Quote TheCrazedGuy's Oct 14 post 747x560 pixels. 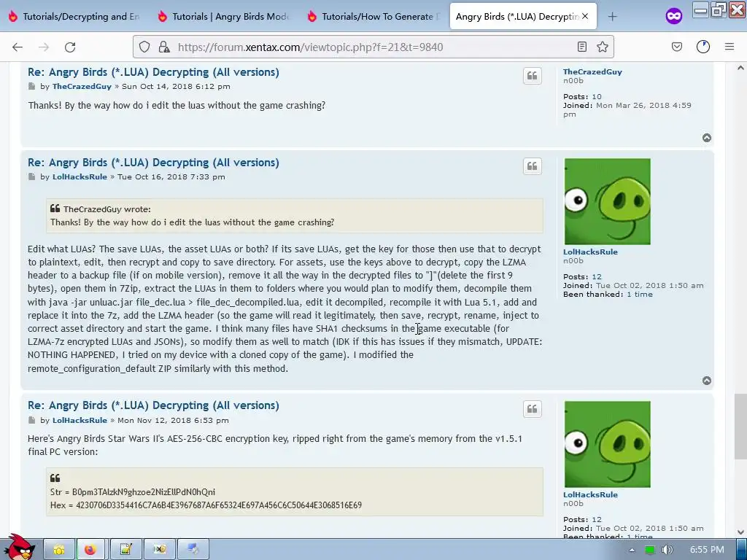pyautogui.click(x=532, y=76)
